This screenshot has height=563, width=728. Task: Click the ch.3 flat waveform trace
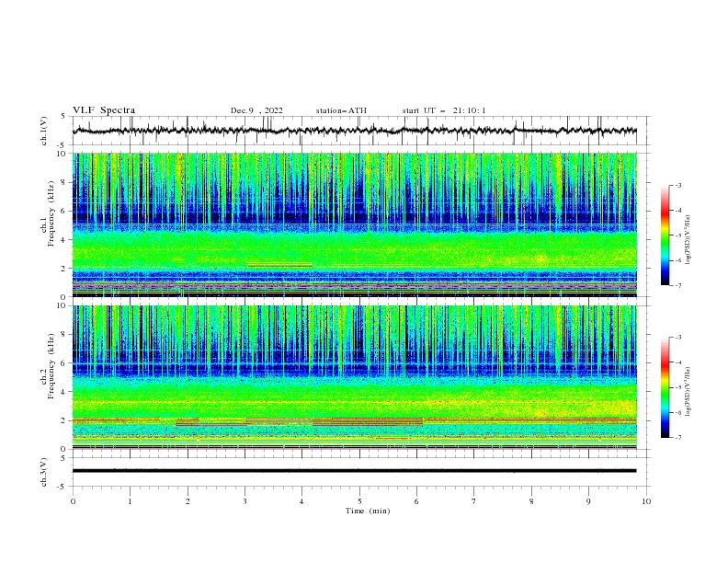355,471
